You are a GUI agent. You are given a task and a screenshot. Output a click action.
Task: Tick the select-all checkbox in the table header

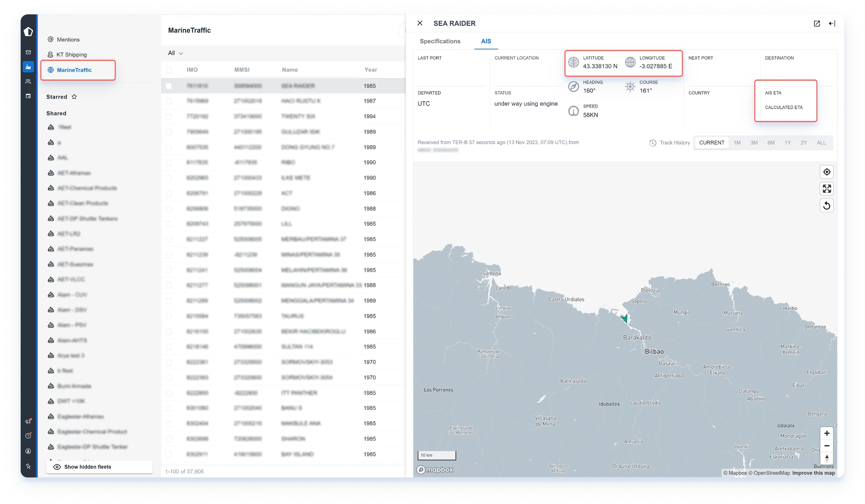coord(169,70)
